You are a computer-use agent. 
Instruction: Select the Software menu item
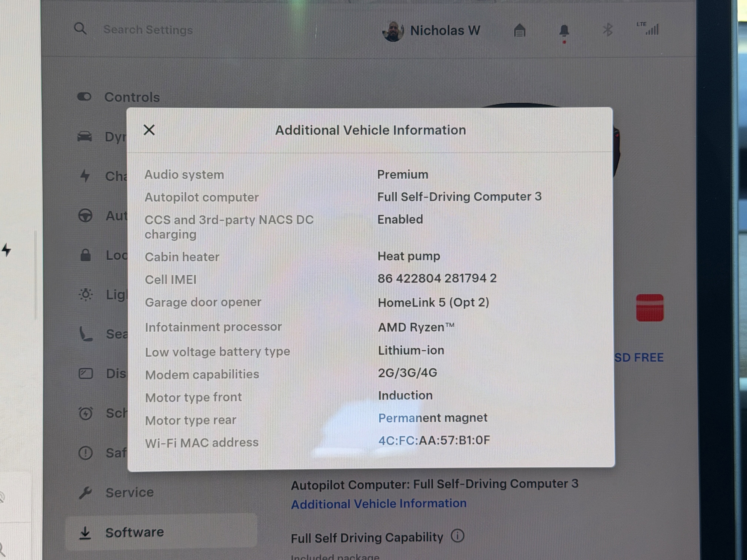[x=134, y=532]
